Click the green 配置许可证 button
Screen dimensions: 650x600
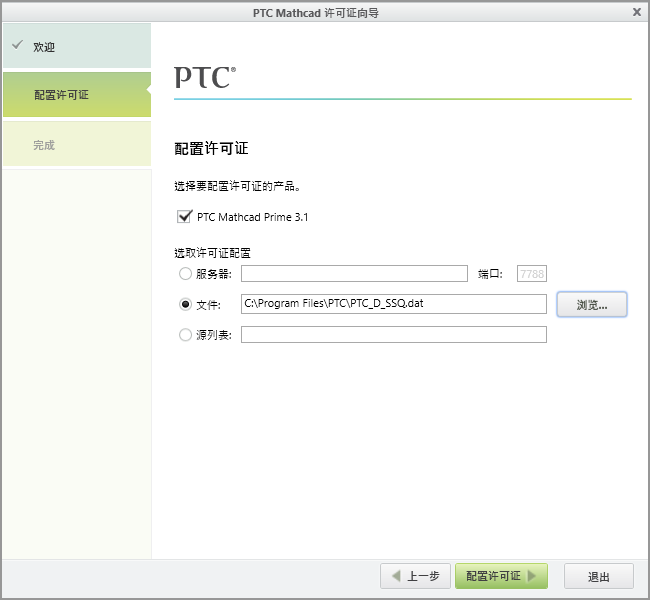coord(501,576)
